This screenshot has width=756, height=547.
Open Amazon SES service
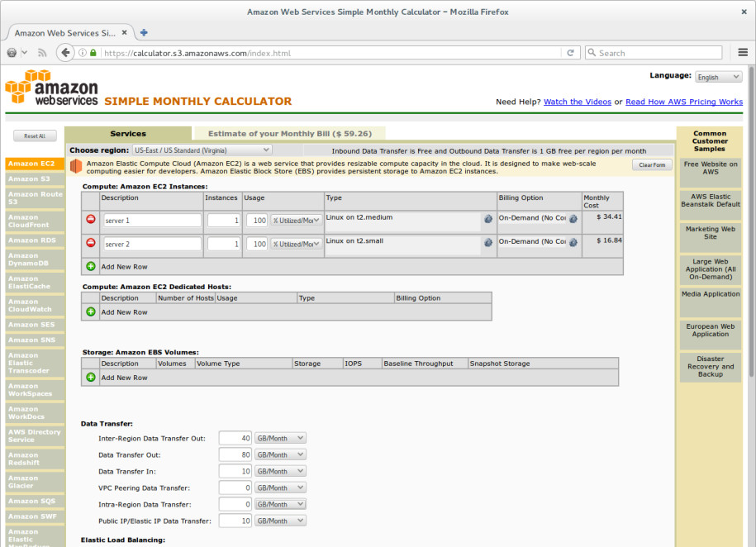point(35,325)
